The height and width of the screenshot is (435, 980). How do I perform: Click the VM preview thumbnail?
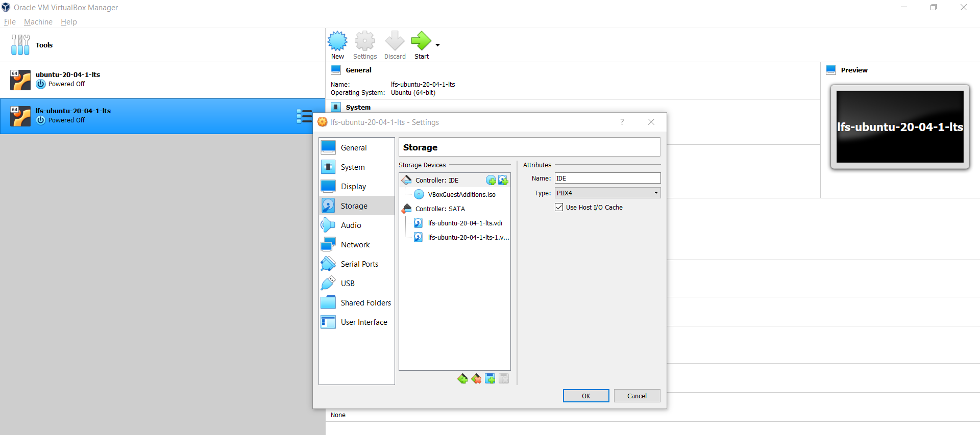(x=900, y=127)
